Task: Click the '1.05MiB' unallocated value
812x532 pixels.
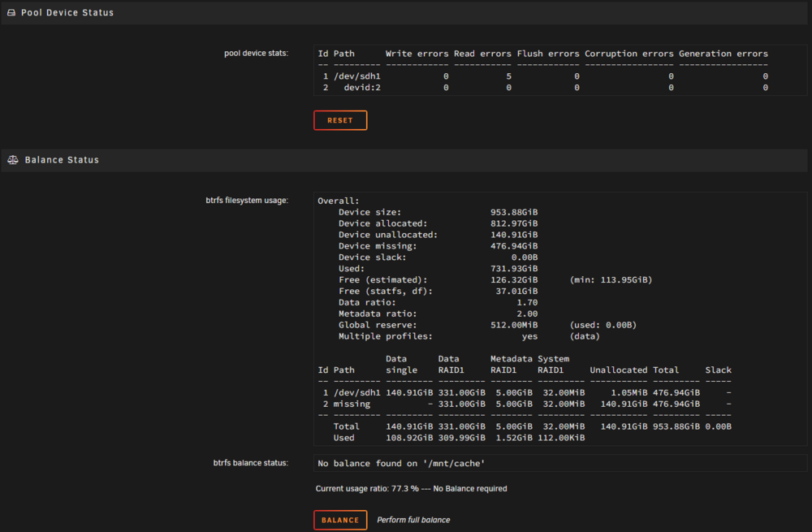Action: coord(629,392)
